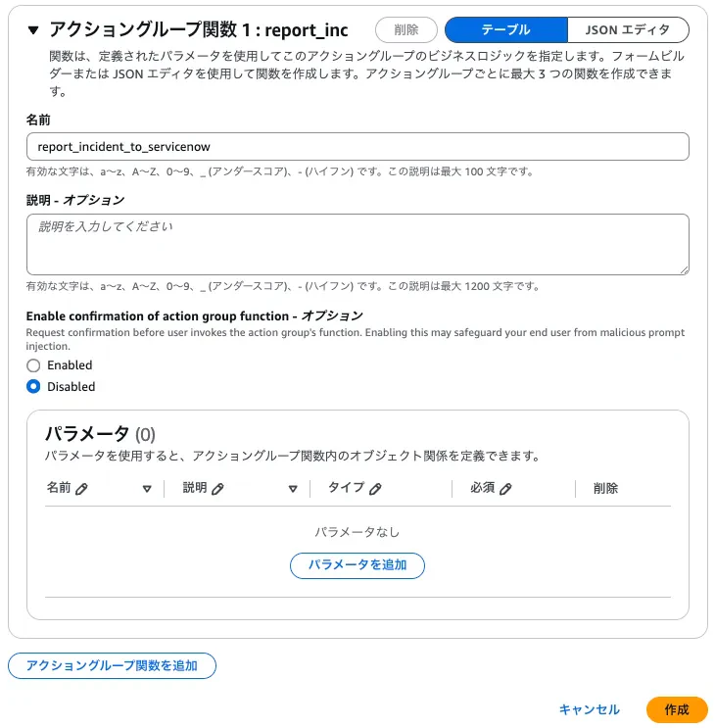Click the パラメータを追加 button
Screen dimensions: 715x728
[x=357, y=565]
